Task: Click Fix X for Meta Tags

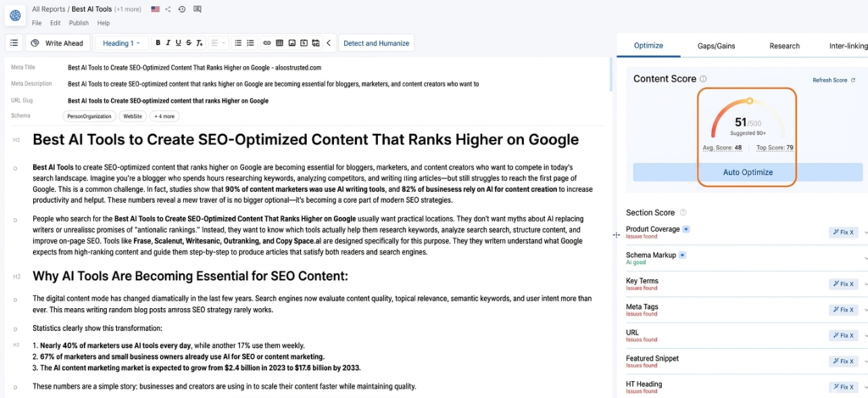Action: 843,310
